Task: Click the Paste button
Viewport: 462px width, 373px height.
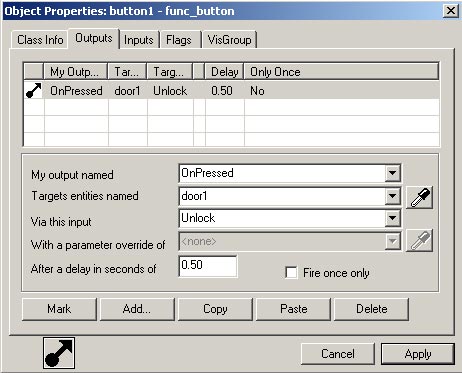Action: [x=293, y=309]
